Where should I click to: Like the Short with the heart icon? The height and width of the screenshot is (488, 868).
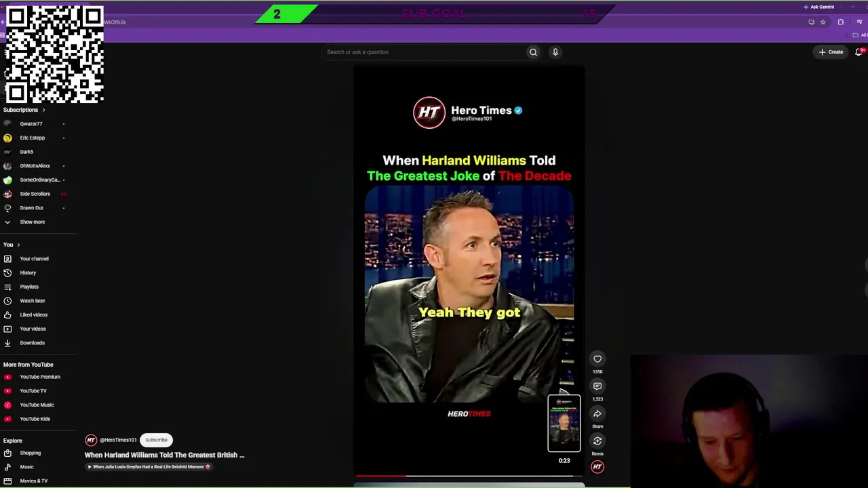[x=597, y=359]
